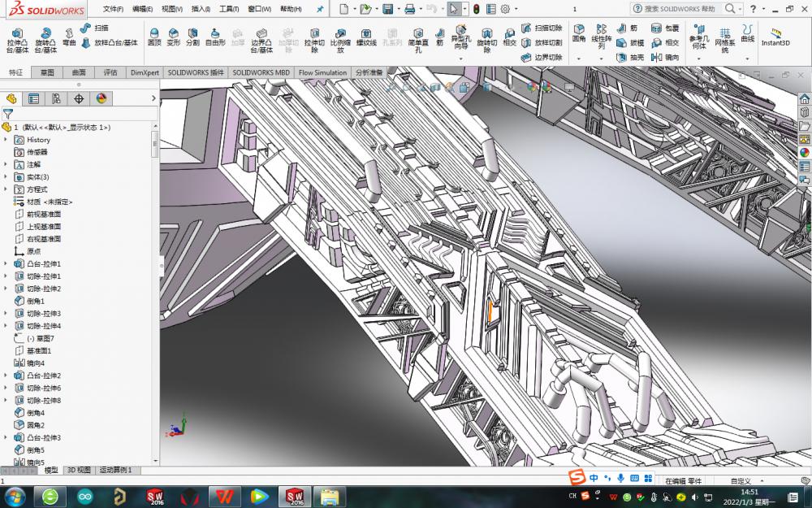Click the 简单直孔 simple hole tool
Screen dimensions: 812x508
coord(418,41)
